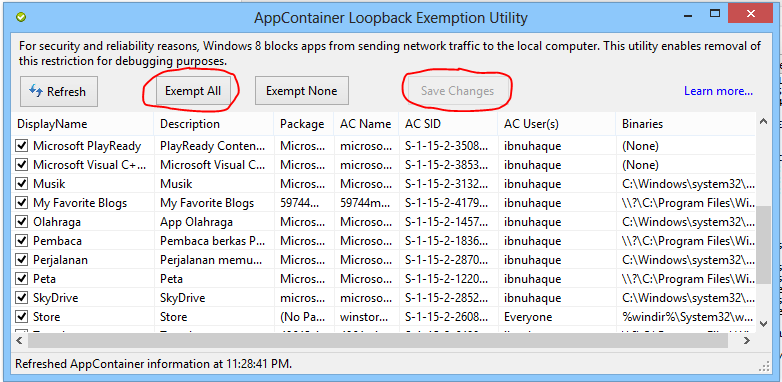Sort by the AC SID column header
782x382 pixels.
tap(448, 124)
